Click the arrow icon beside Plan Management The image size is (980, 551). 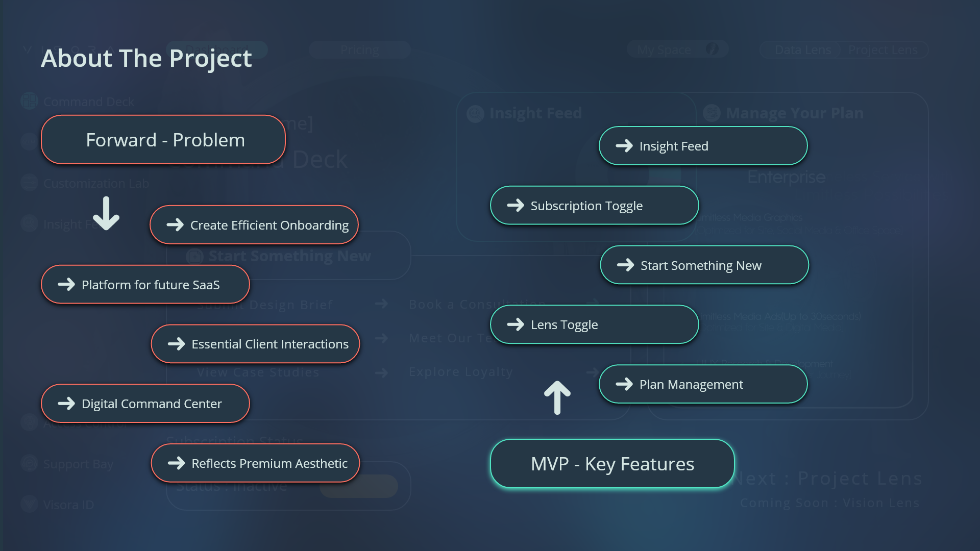(x=624, y=384)
